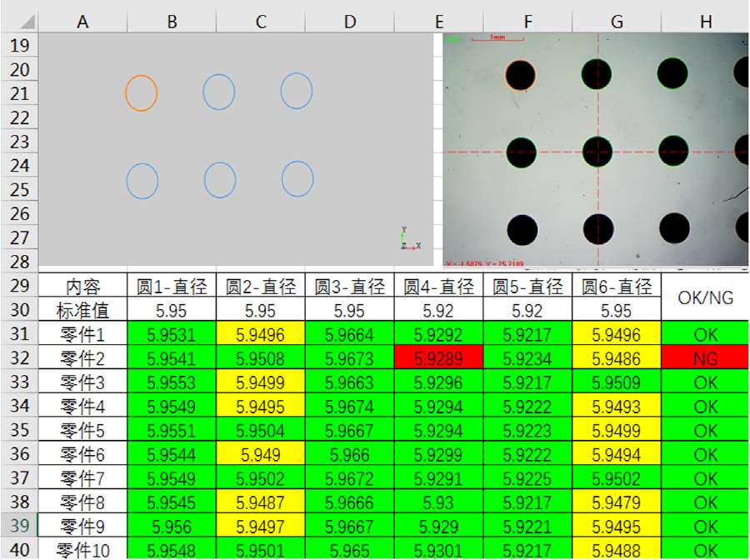Screen dimensions: 750x560
Task: Select column H header
Action: (x=705, y=22)
